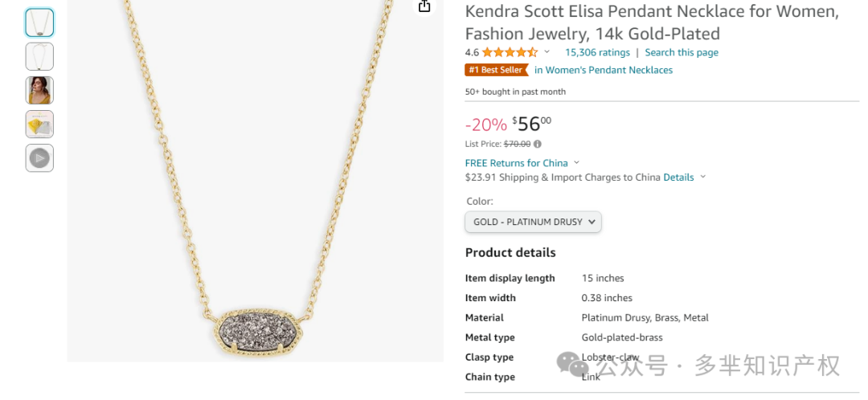Open the 15,306 ratings link

tap(597, 52)
